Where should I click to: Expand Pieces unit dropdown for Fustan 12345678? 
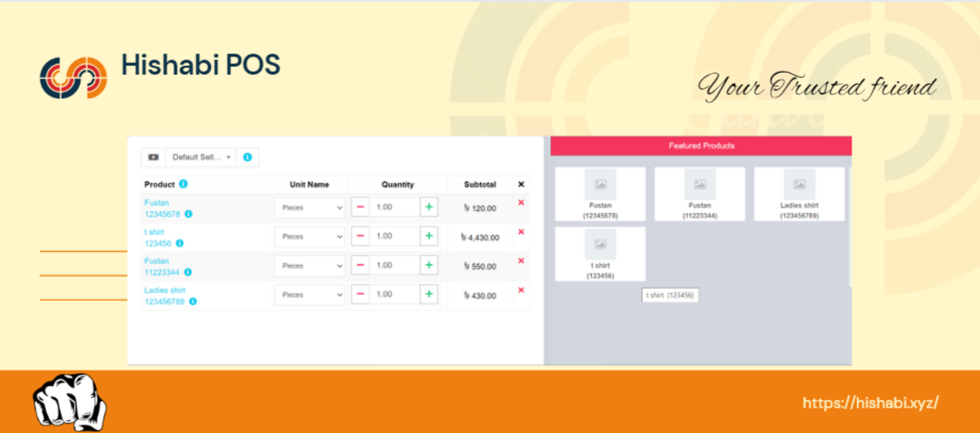(310, 208)
